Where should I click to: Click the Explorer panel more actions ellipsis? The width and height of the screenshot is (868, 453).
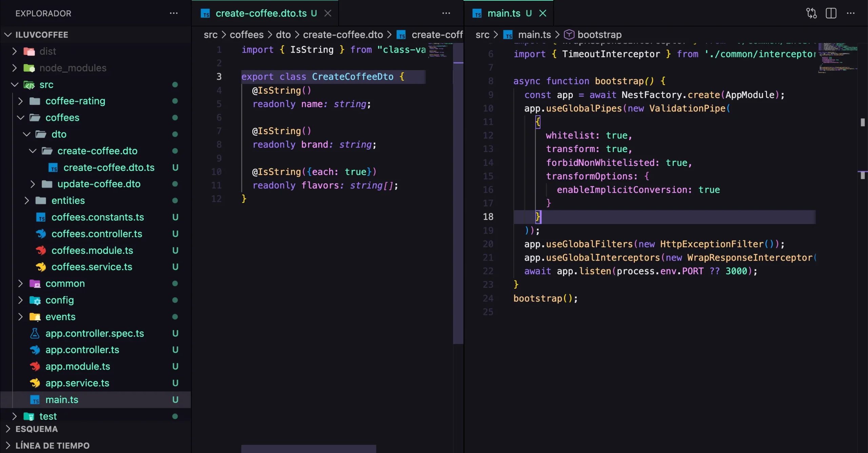[174, 13]
